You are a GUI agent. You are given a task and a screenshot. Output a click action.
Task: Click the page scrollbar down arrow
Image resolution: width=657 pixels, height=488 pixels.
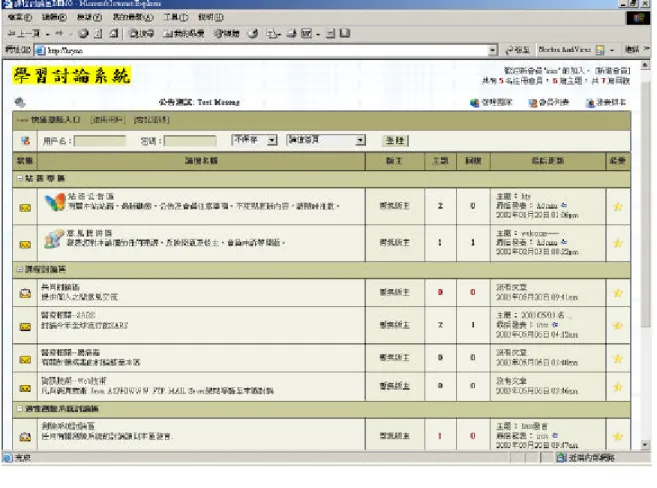click(645, 445)
